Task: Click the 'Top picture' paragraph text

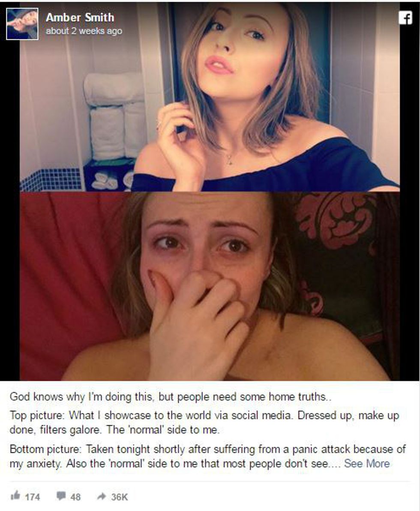Action: [x=204, y=422]
